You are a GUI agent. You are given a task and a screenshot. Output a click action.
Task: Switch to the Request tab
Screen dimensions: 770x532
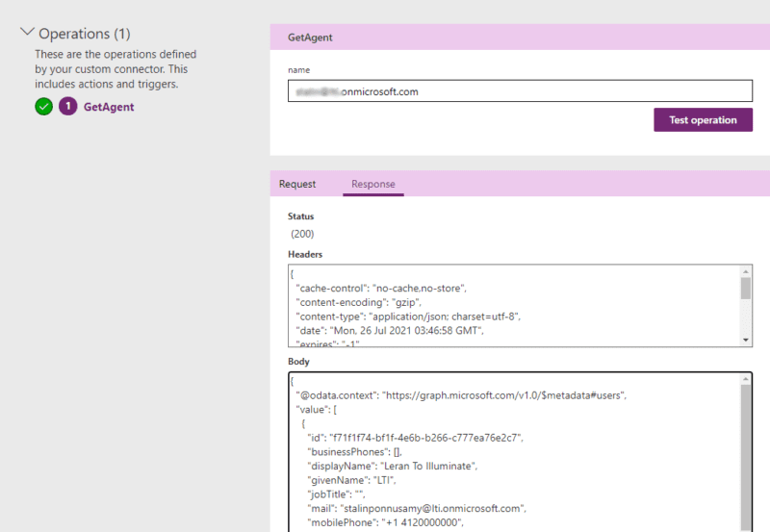pos(297,184)
